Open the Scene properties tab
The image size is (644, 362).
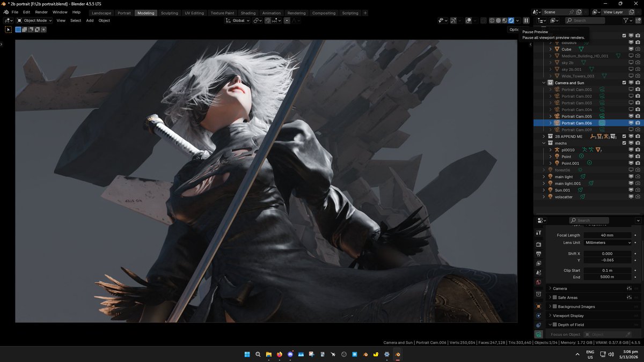click(x=538, y=273)
